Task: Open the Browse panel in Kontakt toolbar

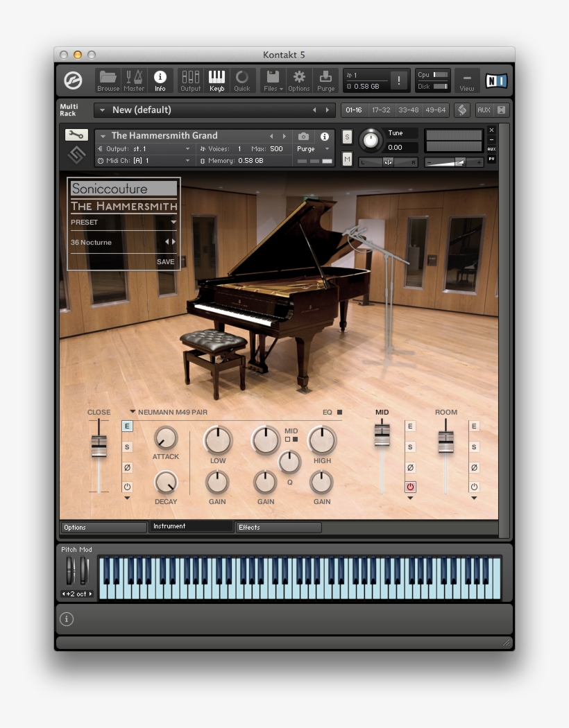Action: click(108, 80)
